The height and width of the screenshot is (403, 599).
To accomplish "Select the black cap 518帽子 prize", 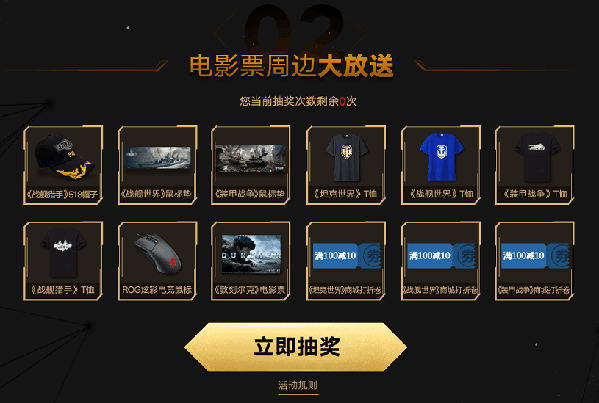I will [x=63, y=165].
